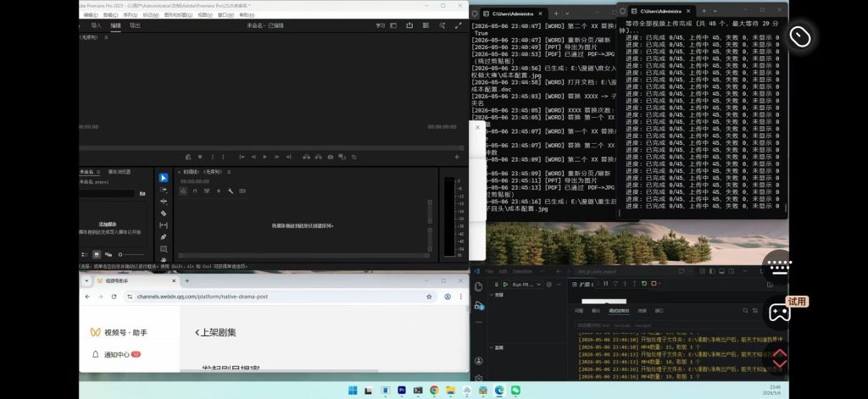The image size is (868, 399).
Task: Select the Pen tool in Premiere toolbar
Action: (164, 237)
